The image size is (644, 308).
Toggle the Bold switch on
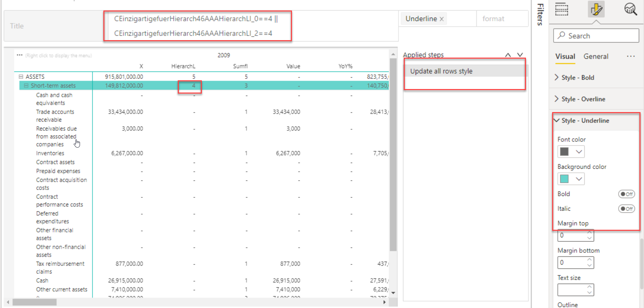point(627,194)
